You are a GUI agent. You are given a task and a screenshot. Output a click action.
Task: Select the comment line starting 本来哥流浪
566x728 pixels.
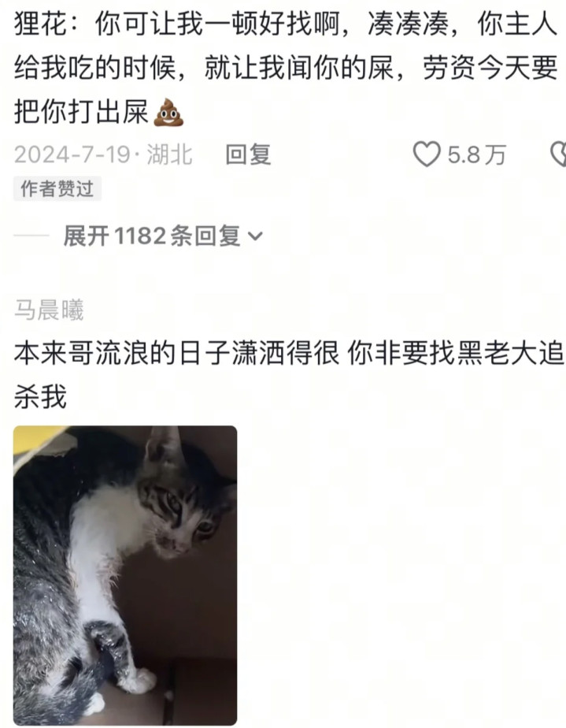click(x=289, y=353)
